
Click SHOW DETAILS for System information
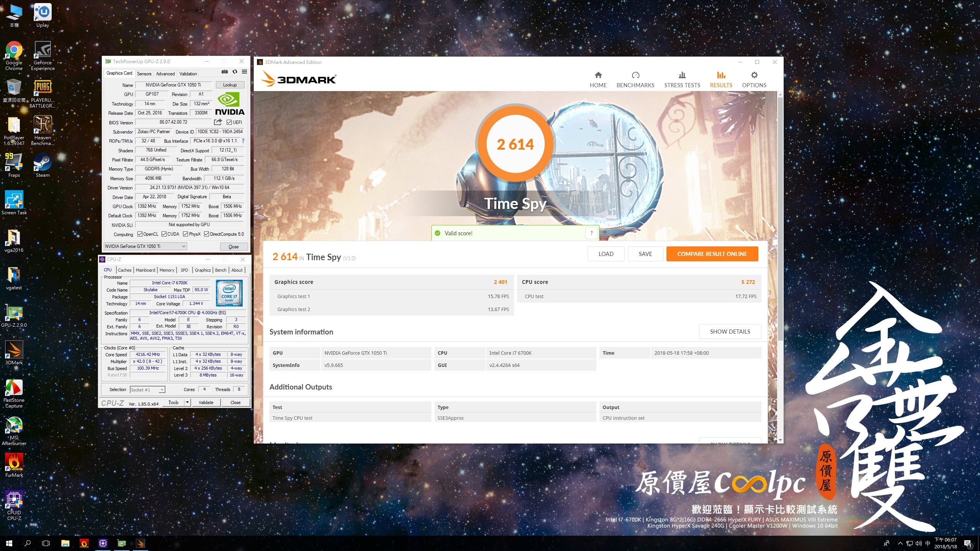pyautogui.click(x=730, y=332)
